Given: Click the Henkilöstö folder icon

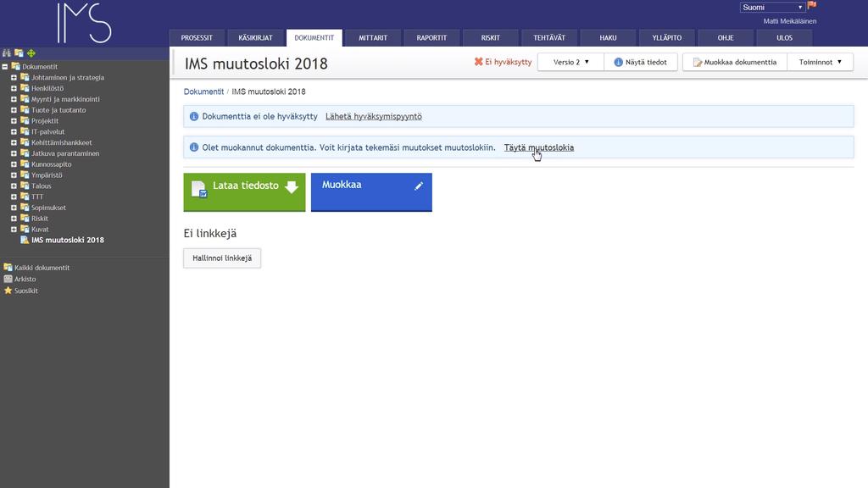Looking at the screenshot, I should click(x=25, y=88).
